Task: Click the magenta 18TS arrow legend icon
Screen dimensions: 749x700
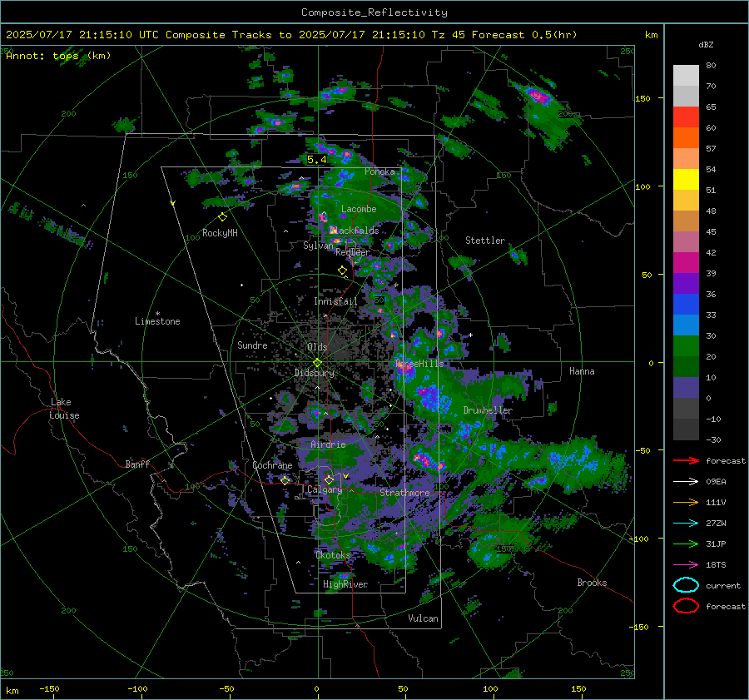Action: (x=686, y=565)
